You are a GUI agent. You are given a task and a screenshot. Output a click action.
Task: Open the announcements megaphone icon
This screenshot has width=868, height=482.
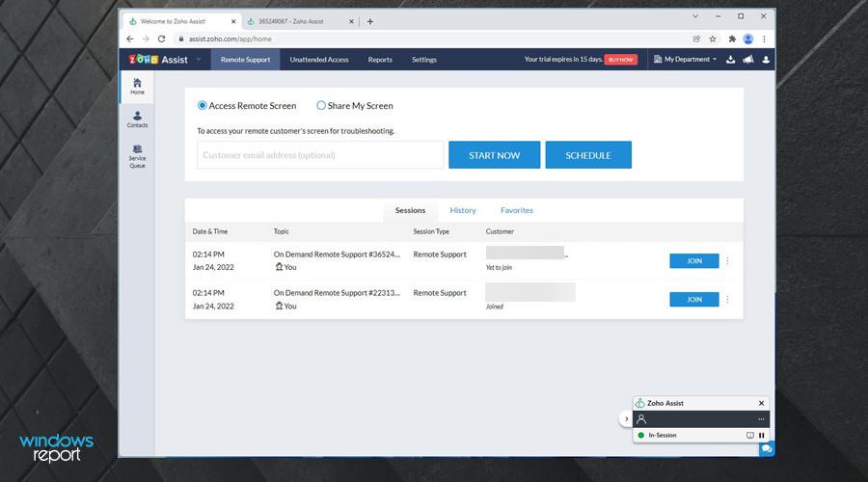click(747, 59)
